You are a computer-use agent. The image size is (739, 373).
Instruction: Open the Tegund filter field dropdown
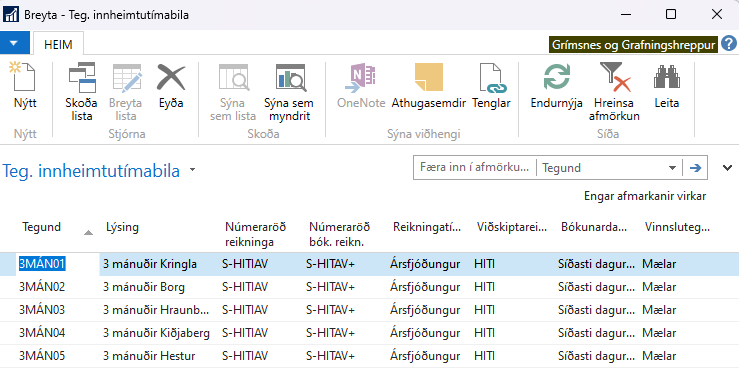[x=673, y=168]
